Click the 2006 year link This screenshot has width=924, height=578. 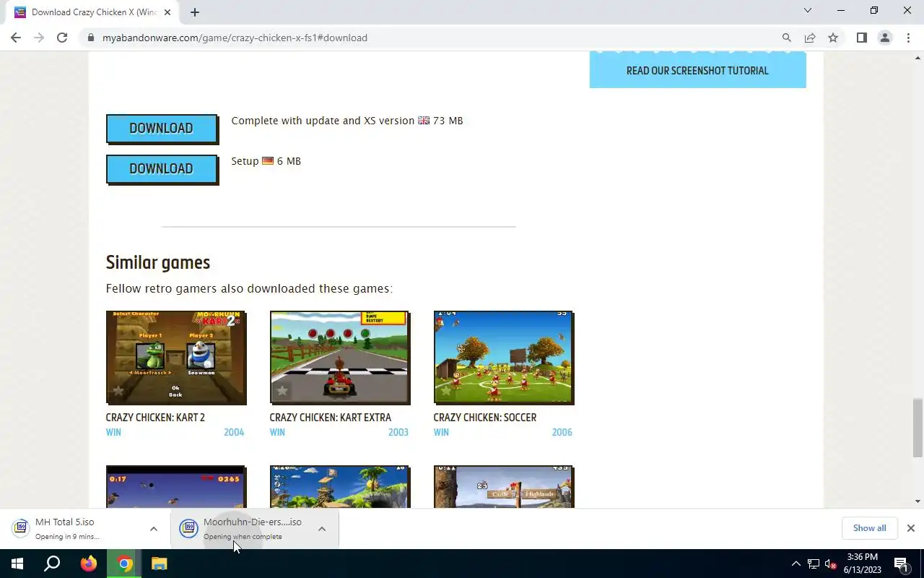(x=562, y=432)
